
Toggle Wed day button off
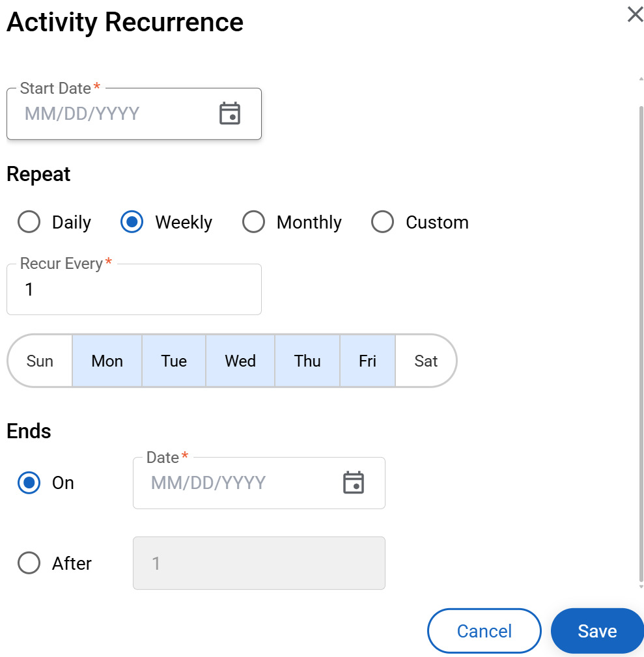[240, 361]
